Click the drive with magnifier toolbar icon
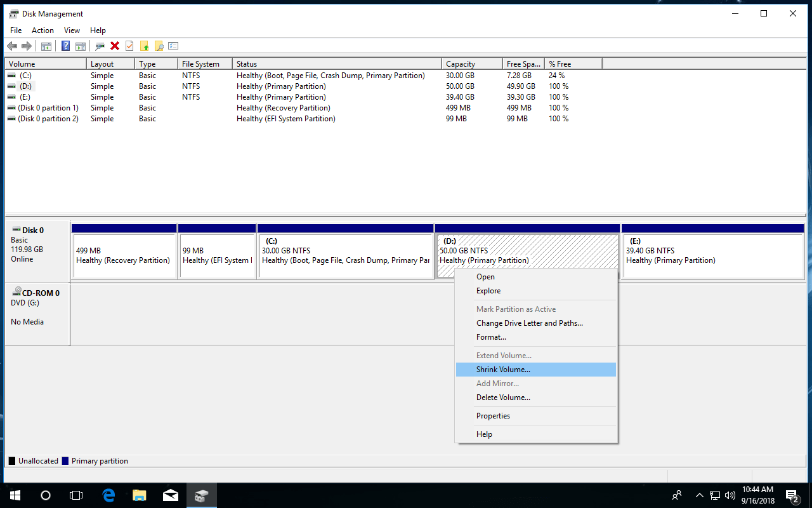Screen dimensions: 812x508 (x=100, y=46)
